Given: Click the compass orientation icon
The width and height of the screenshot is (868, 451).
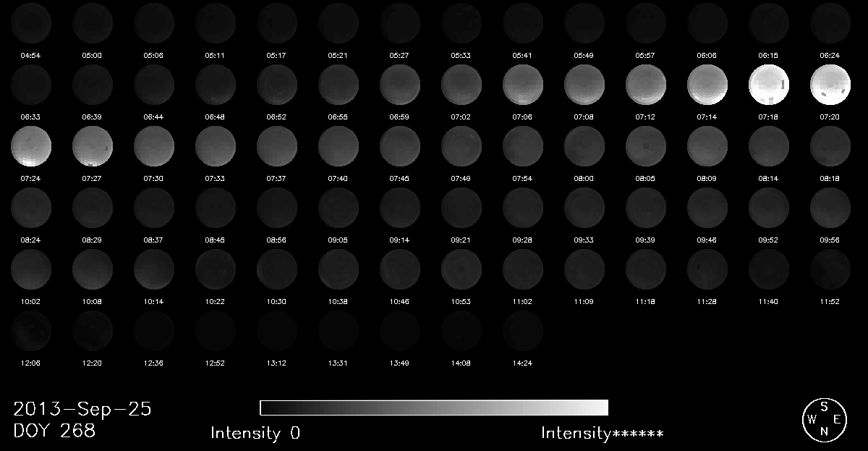Looking at the screenshot, I should (x=824, y=420).
